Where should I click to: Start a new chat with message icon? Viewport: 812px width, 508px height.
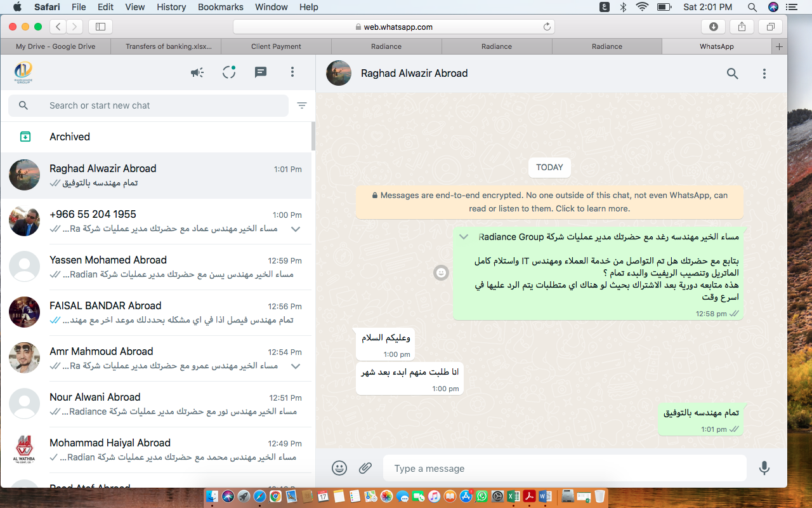tap(261, 72)
